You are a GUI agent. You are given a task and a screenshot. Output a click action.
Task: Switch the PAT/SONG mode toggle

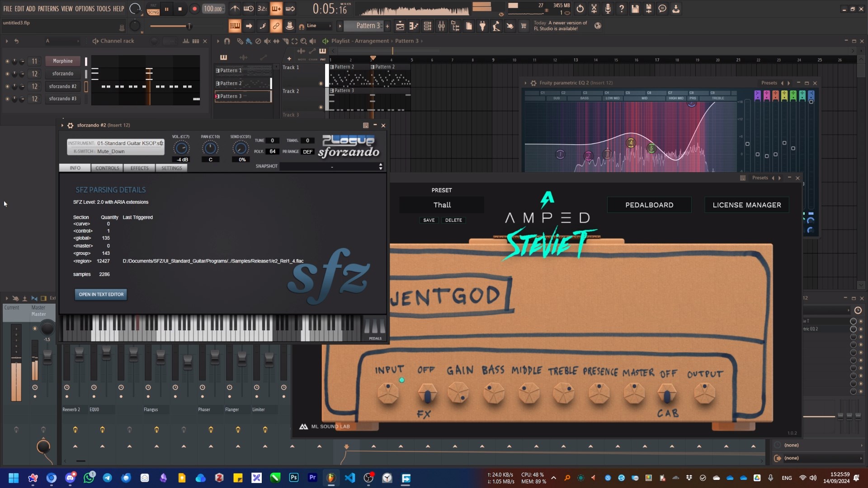point(153,9)
